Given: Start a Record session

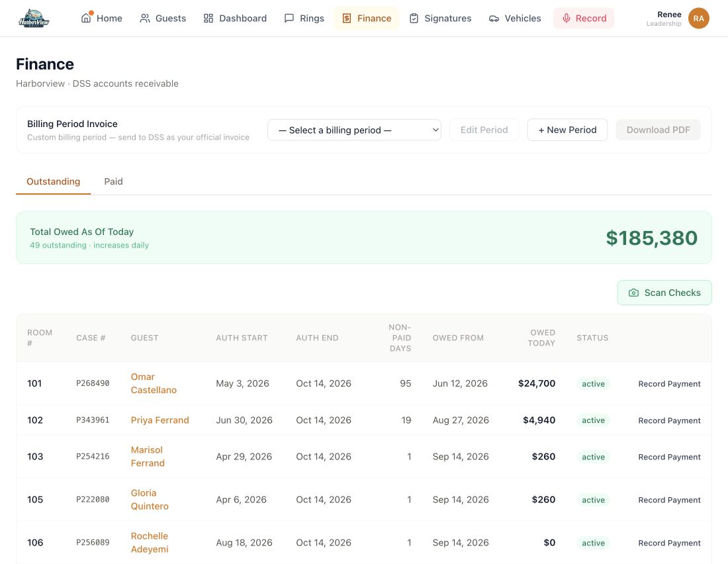Looking at the screenshot, I should coord(584,18).
